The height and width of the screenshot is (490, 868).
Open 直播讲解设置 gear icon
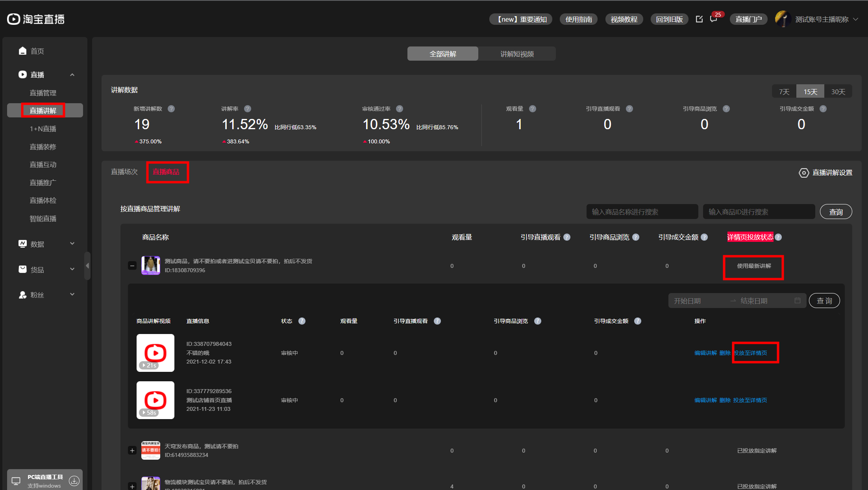(x=803, y=173)
